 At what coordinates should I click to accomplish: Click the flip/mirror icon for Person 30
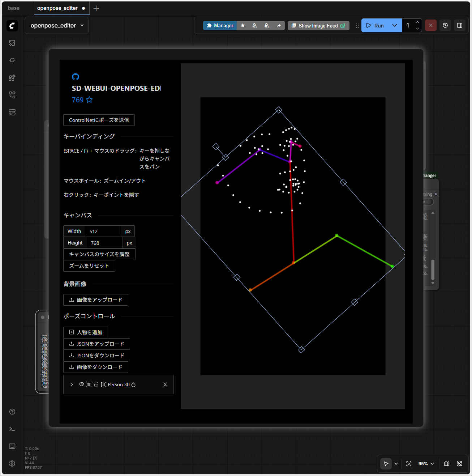click(103, 384)
